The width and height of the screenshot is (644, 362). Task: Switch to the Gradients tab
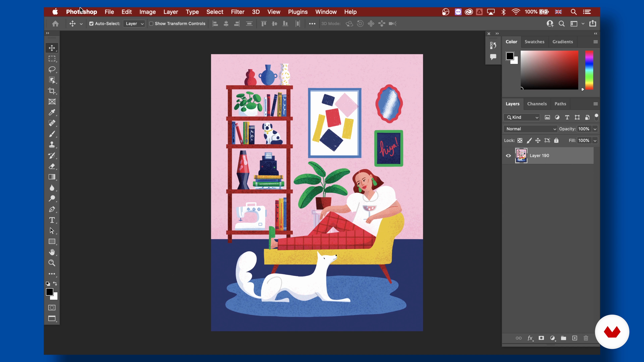562,42
